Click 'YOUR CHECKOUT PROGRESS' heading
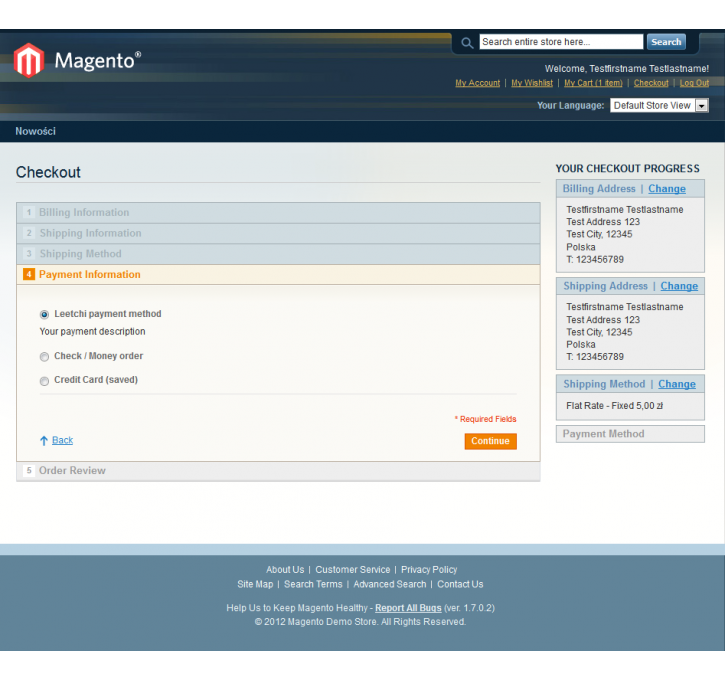Screen dimensions: 725x680 (627, 169)
